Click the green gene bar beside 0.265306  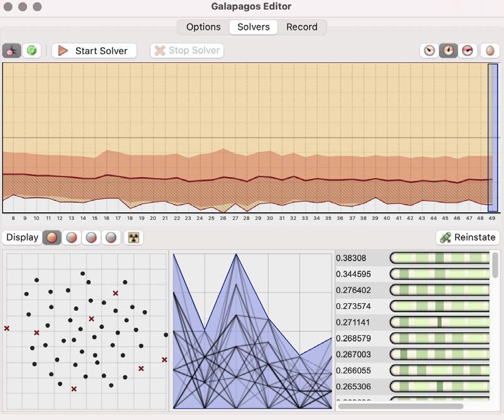440,387
